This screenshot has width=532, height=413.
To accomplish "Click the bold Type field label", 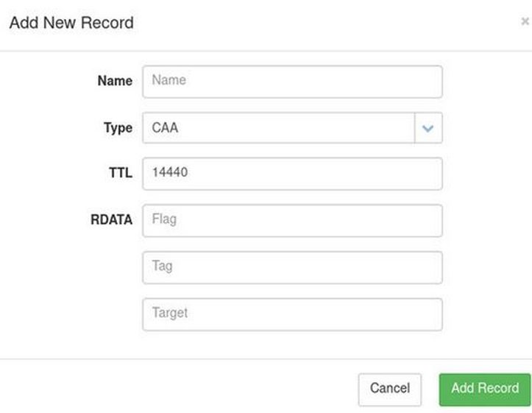I will click(118, 128).
